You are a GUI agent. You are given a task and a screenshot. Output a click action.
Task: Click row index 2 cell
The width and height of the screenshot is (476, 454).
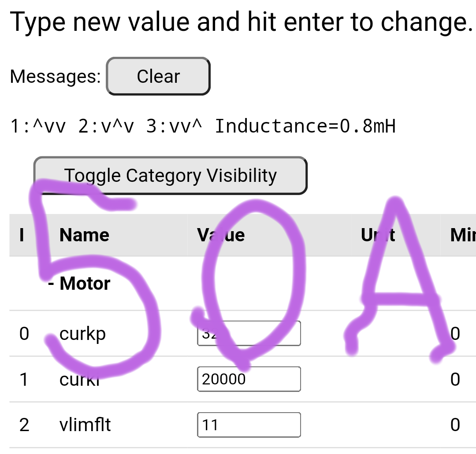(x=24, y=425)
